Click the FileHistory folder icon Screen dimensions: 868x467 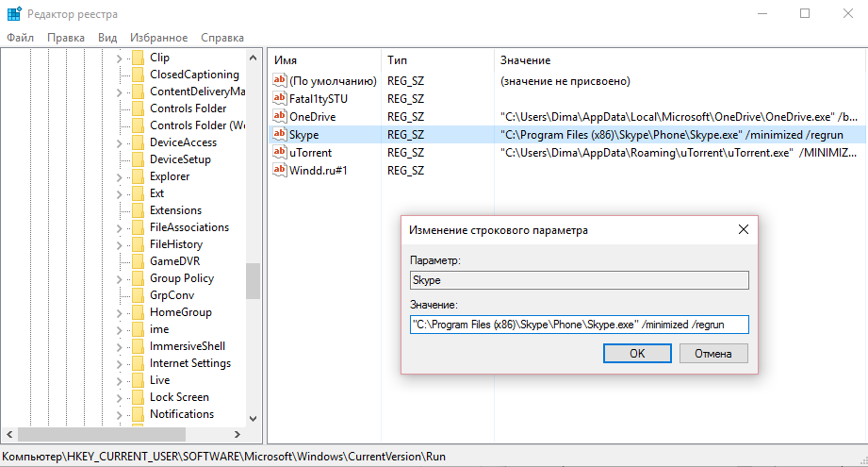138,244
